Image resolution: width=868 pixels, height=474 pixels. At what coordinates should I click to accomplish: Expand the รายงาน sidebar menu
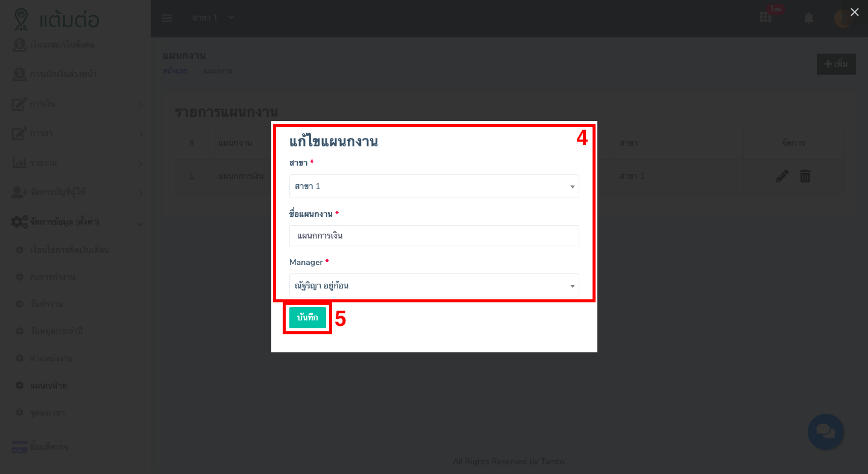77,163
